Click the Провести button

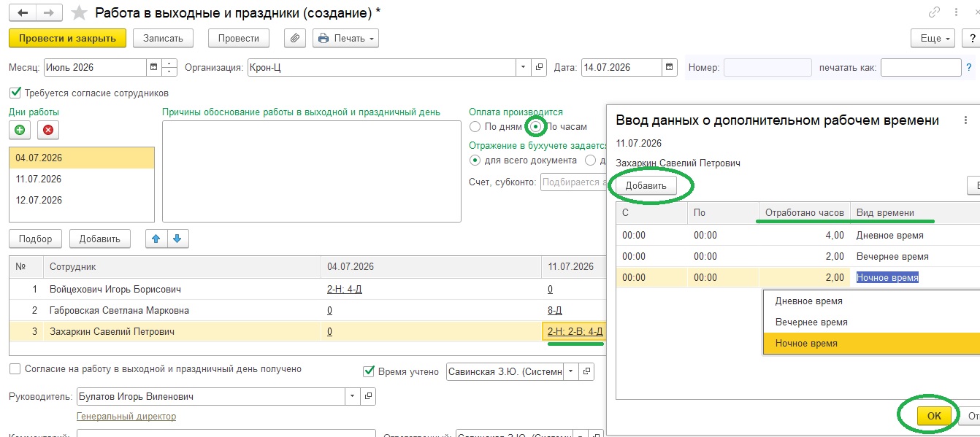coord(239,38)
